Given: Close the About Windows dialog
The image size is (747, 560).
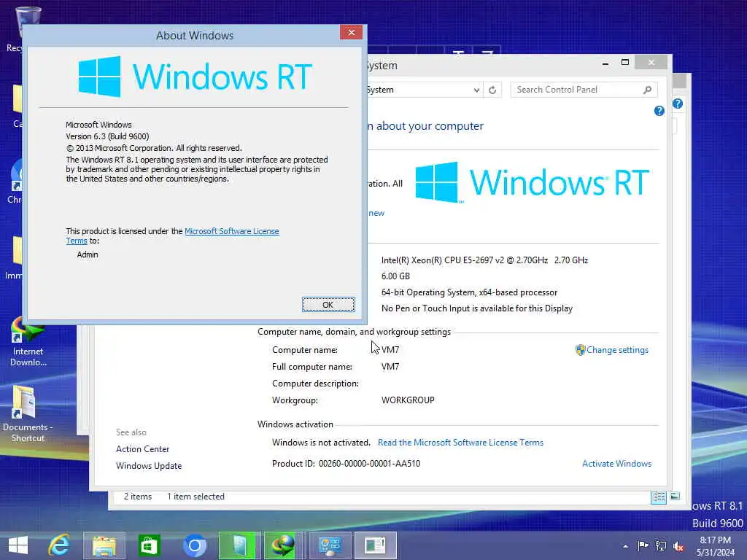Looking at the screenshot, I should pos(351,32).
